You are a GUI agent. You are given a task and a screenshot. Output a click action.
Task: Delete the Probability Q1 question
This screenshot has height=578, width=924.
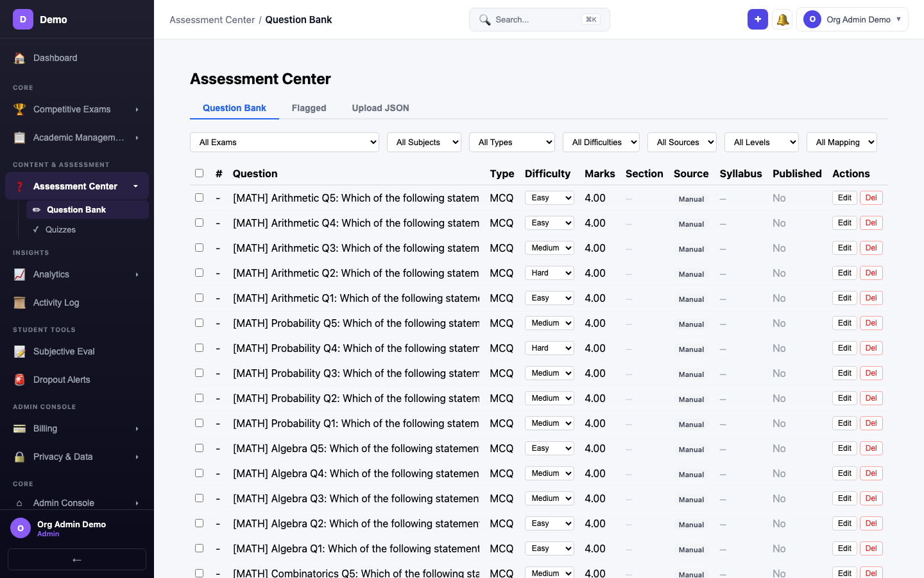click(x=871, y=423)
